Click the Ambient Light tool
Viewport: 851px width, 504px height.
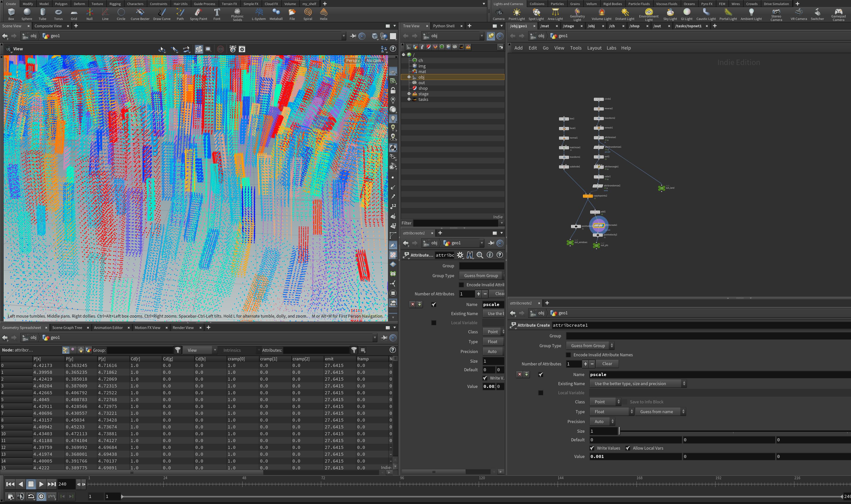[x=751, y=14]
